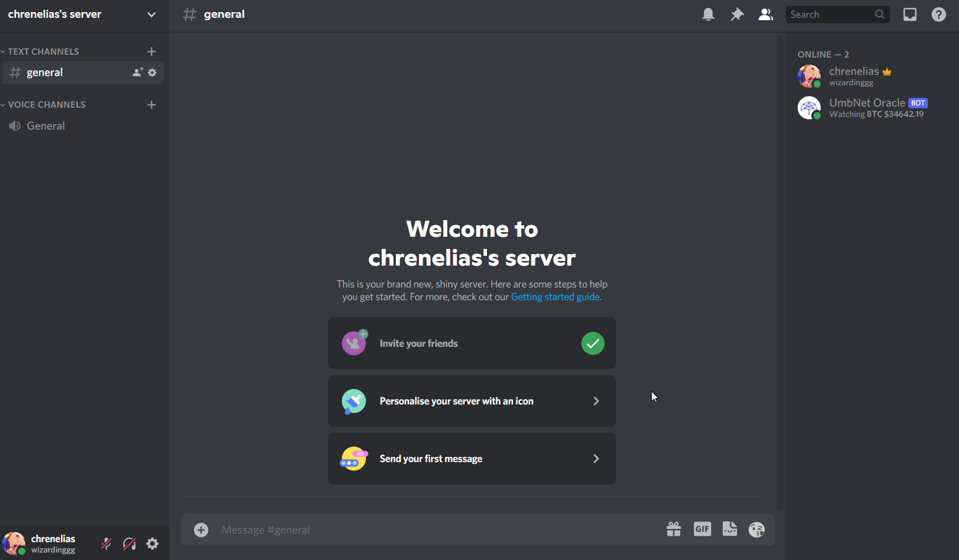959x560 pixels.
Task: Select the general text channel
Action: [84, 73]
